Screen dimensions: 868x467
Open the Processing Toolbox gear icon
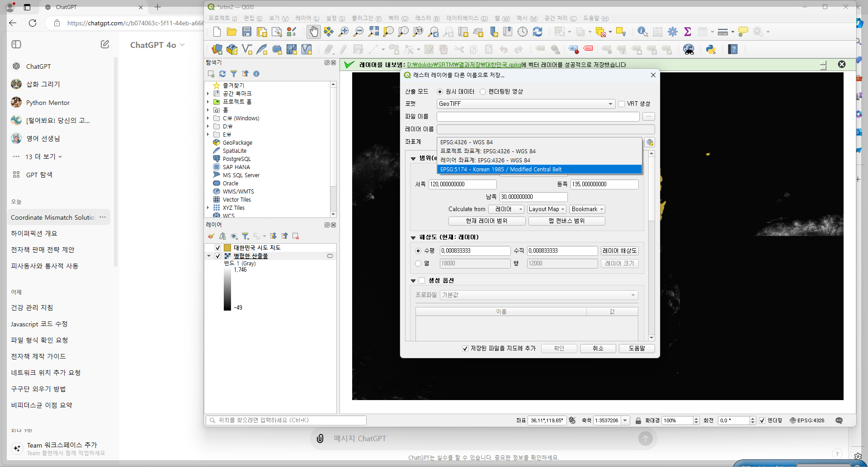[x=673, y=32]
